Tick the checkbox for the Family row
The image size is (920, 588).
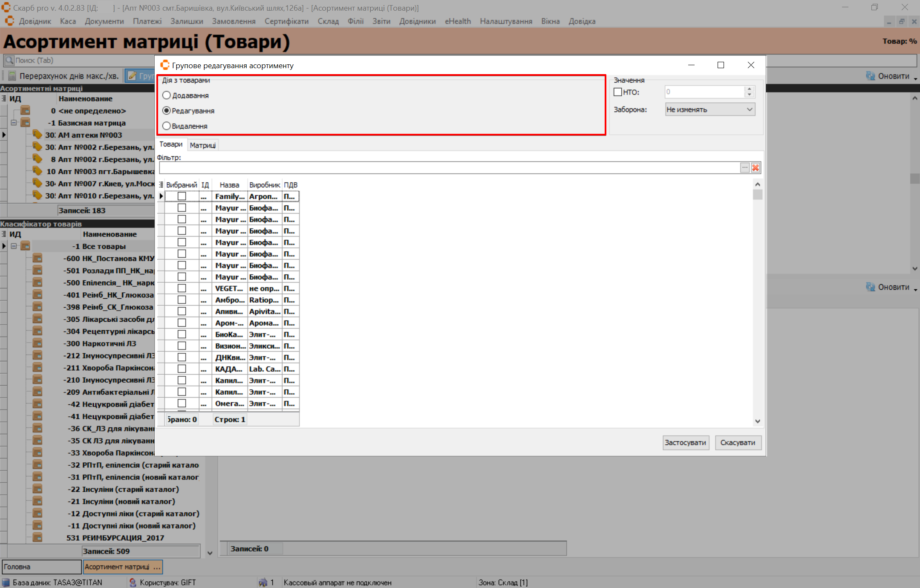tap(182, 196)
